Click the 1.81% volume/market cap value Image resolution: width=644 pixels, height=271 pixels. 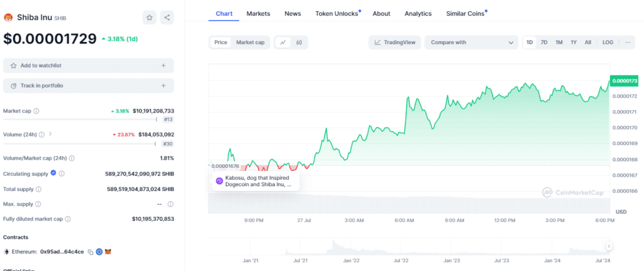pos(167,158)
